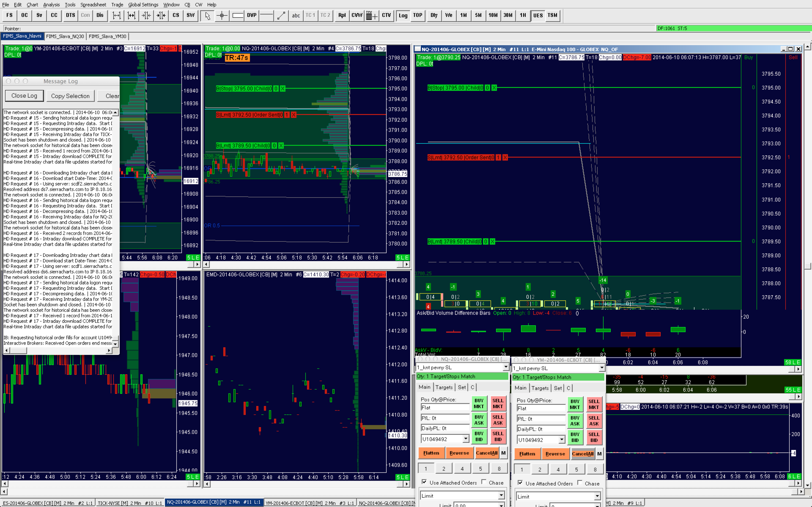Toggle Use Attached Orders in NQ window

[424, 482]
